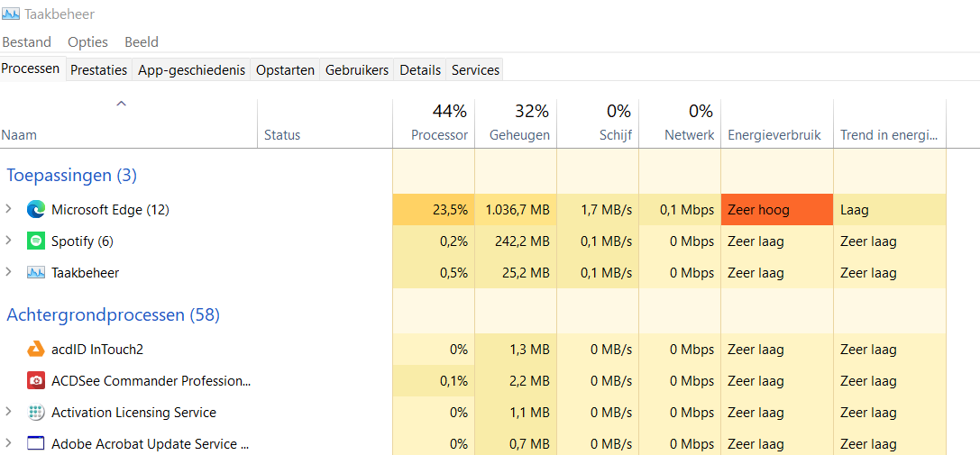
Task: Open the Opties menu
Action: click(x=88, y=41)
